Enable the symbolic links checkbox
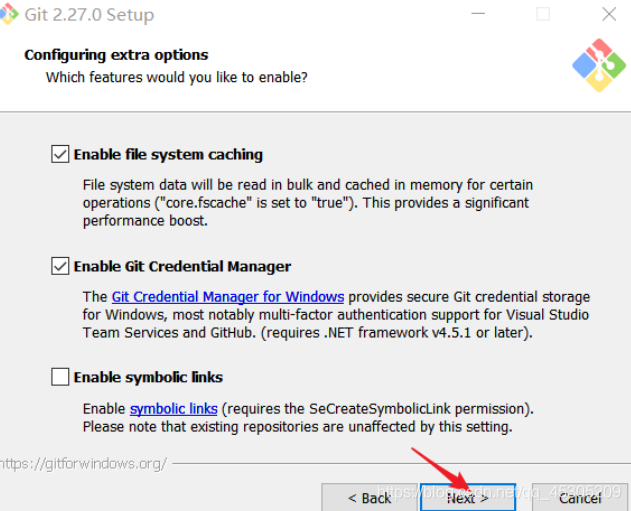Viewport: 631px width, 511px height. pos(60,378)
